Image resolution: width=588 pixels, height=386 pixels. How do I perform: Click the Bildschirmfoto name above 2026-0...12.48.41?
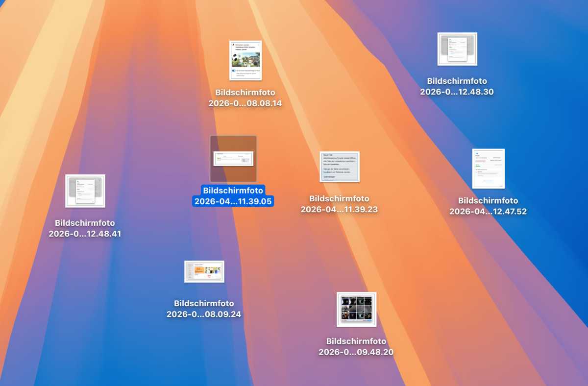point(85,223)
